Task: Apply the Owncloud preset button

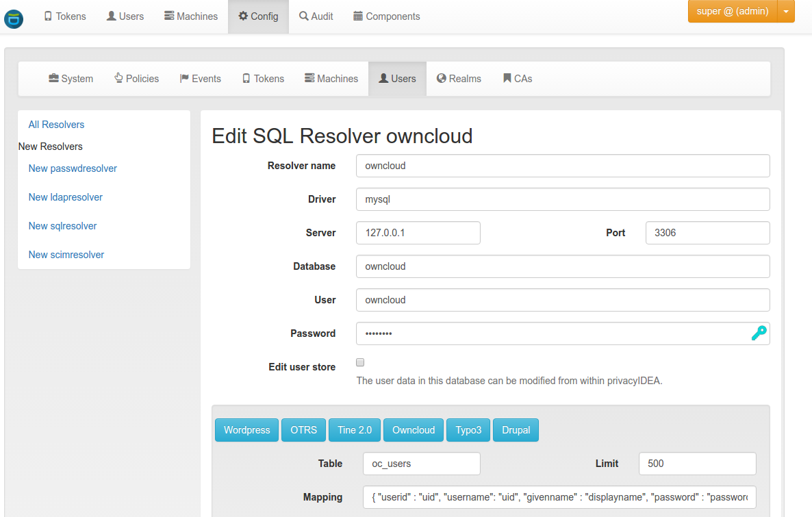Action: click(x=414, y=430)
